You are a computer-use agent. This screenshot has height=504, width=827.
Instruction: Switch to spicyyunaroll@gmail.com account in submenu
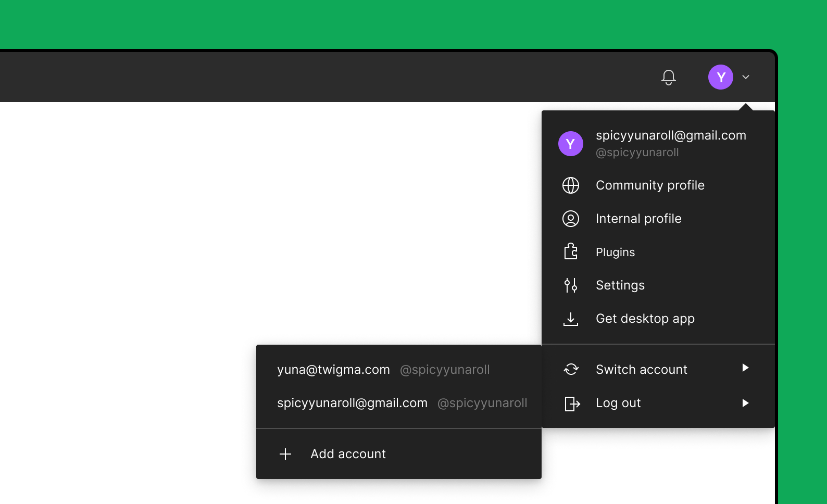click(399, 403)
